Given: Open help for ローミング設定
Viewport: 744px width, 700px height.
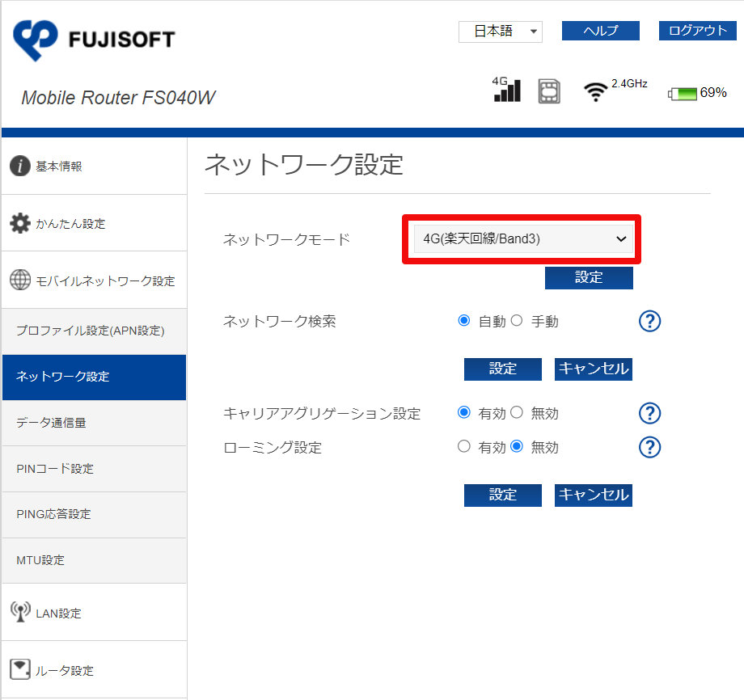Looking at the screenshot, I should (x=649, y=447).
